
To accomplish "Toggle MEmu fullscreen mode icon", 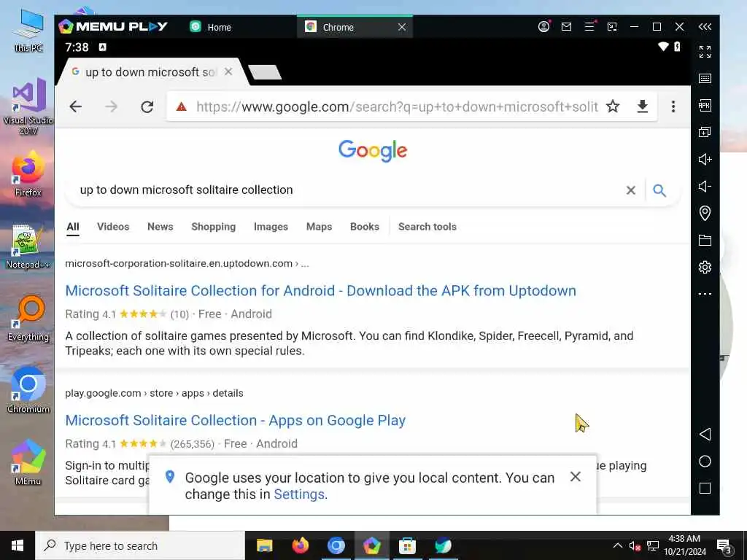I will click(705, 52).
